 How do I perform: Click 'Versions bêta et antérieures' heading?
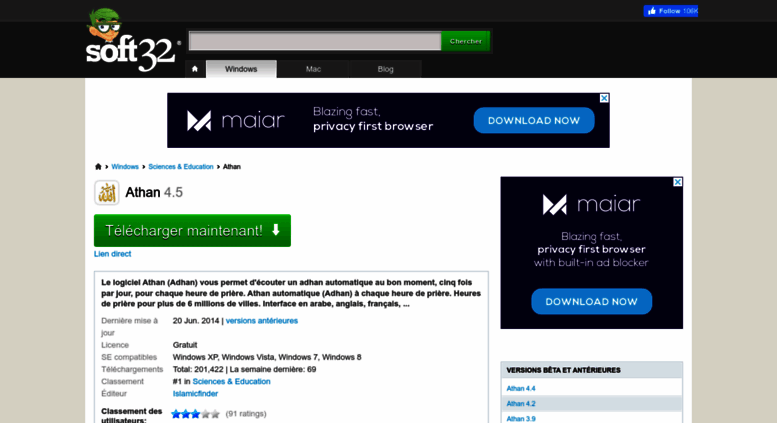(563, 370)
